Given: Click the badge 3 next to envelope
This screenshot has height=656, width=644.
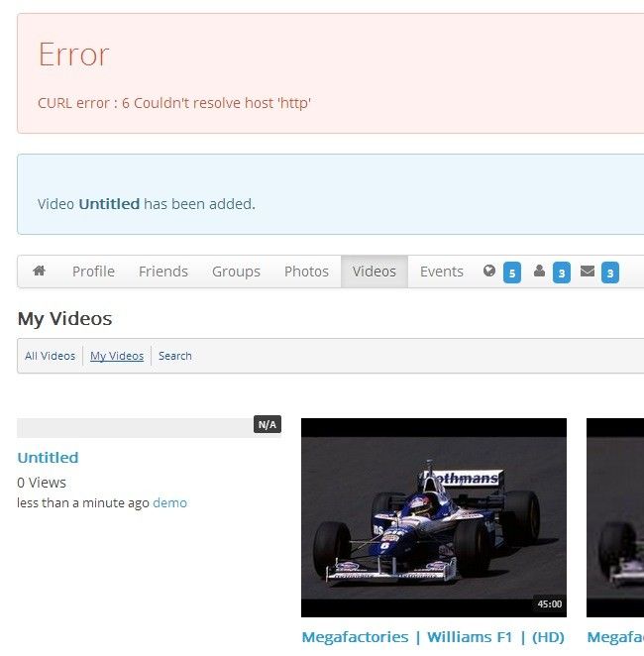Looking at the screenshot, I should click(x=610, y=273).
